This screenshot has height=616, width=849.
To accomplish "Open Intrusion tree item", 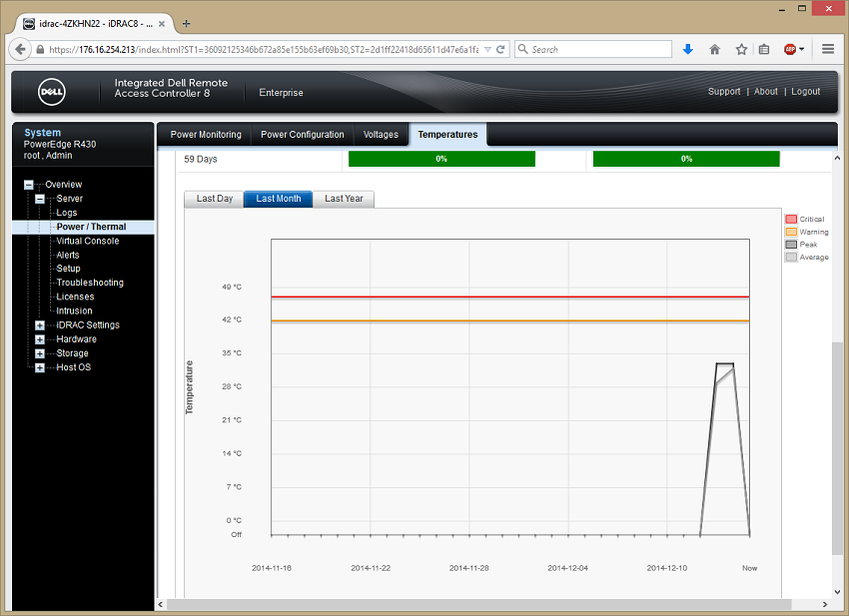I will (x=74, y=310).
